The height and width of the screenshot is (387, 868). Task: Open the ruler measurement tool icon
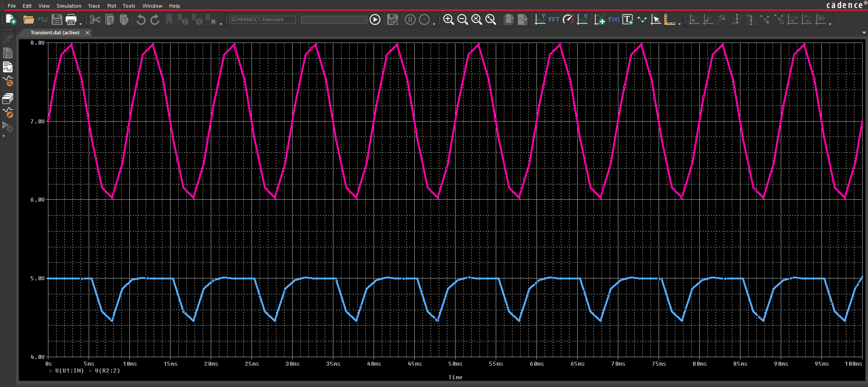click(x=670, y=19)
